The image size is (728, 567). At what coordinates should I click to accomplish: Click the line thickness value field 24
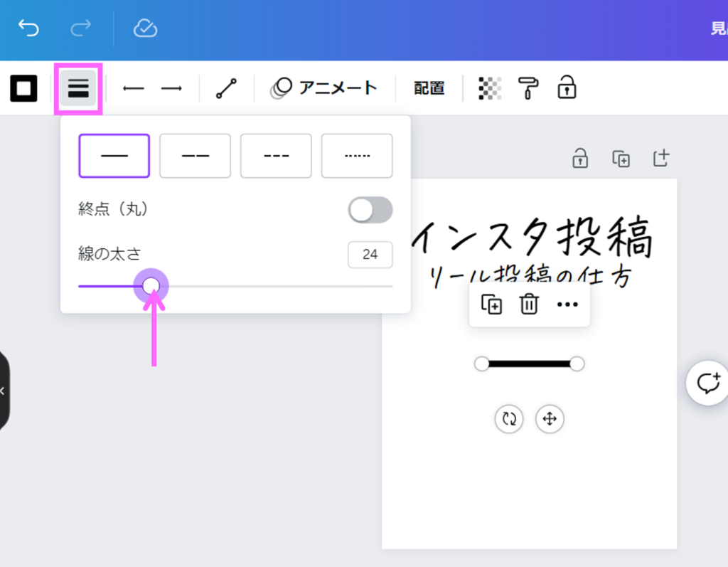[x=370, y=255]
